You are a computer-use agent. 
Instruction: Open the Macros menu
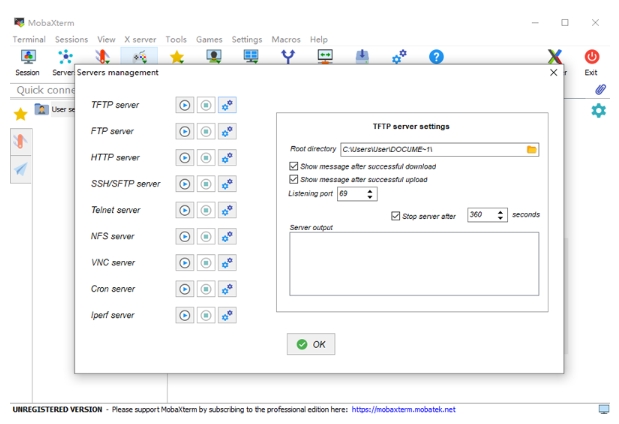[286, 39]
